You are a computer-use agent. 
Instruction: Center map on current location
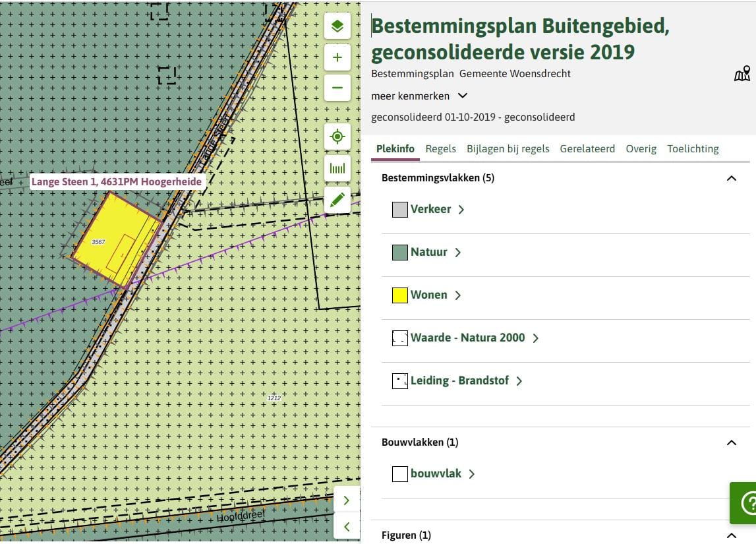click(x=337, y=136)
